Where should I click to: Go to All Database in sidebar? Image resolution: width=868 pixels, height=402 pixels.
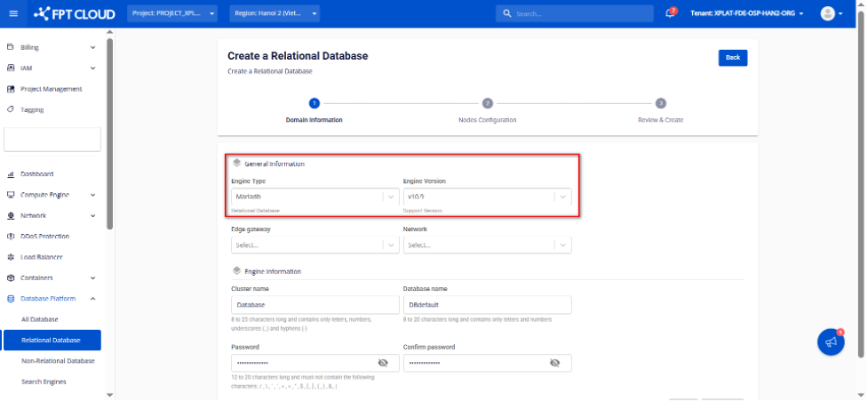39,319
